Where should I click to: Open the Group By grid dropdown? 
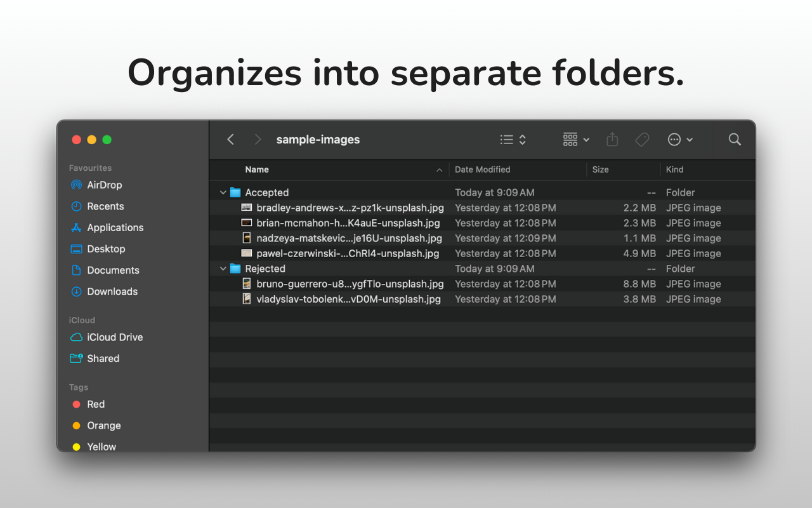pos(576,139)
